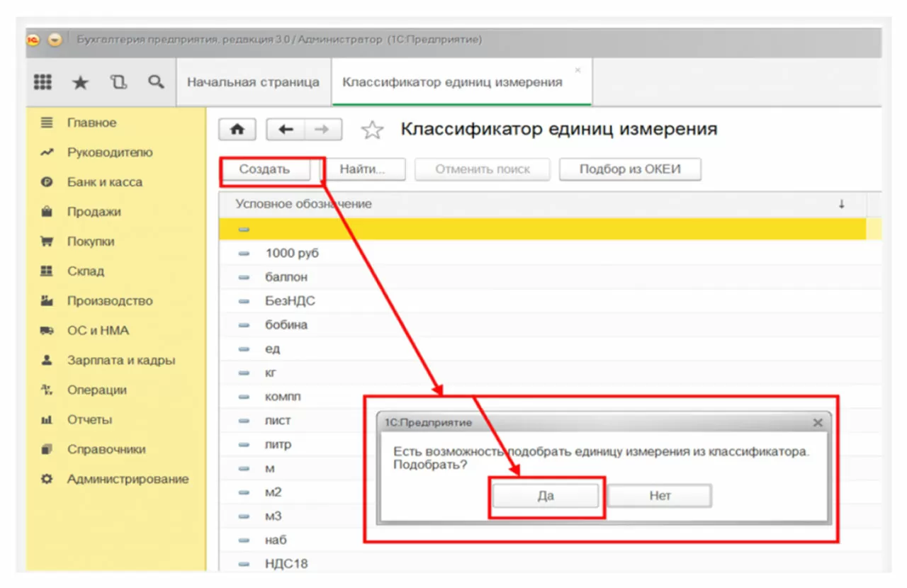
Task: Click the Создать button
Action: coord(264,169)
